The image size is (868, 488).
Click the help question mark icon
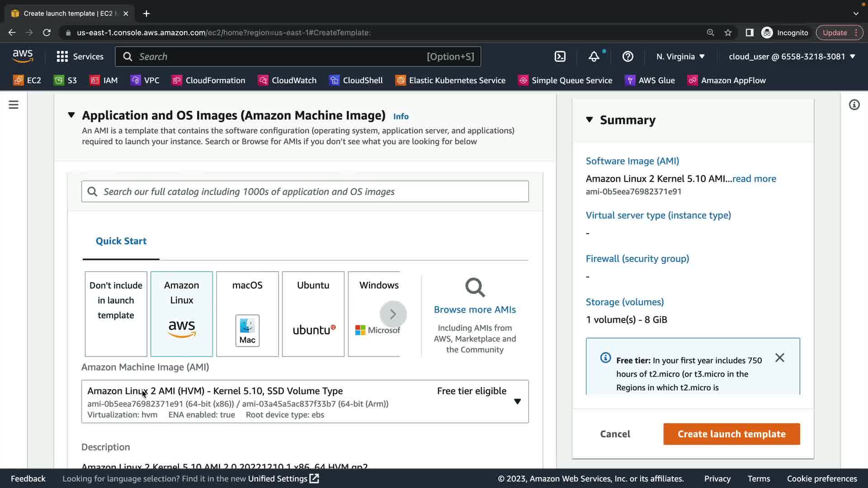pos(627,56)
